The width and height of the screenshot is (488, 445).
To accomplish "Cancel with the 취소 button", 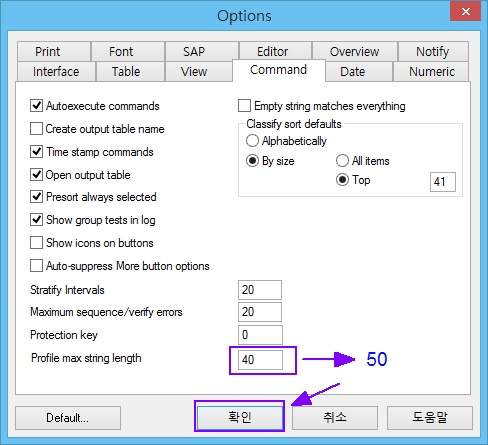I will point(335,418).
